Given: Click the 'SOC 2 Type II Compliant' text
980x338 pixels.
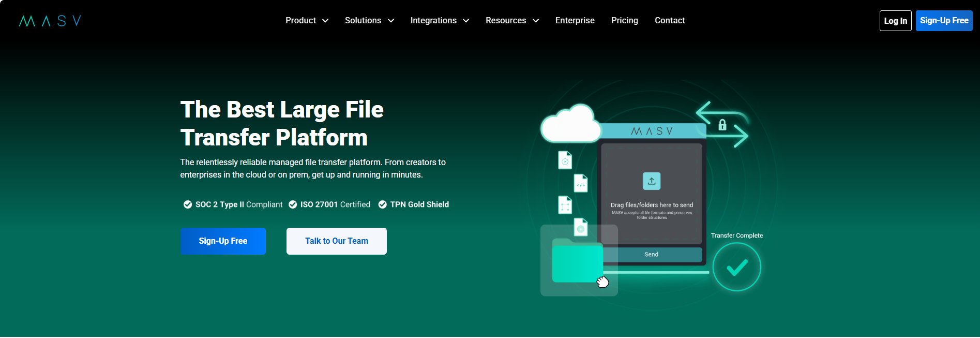Looking at the screenshot, I should click(x=239, y=204).
